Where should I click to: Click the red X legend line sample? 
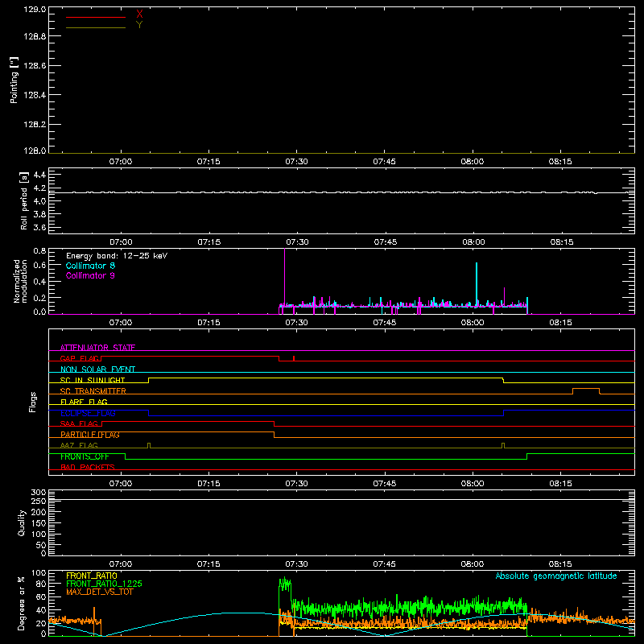[96, 17]
